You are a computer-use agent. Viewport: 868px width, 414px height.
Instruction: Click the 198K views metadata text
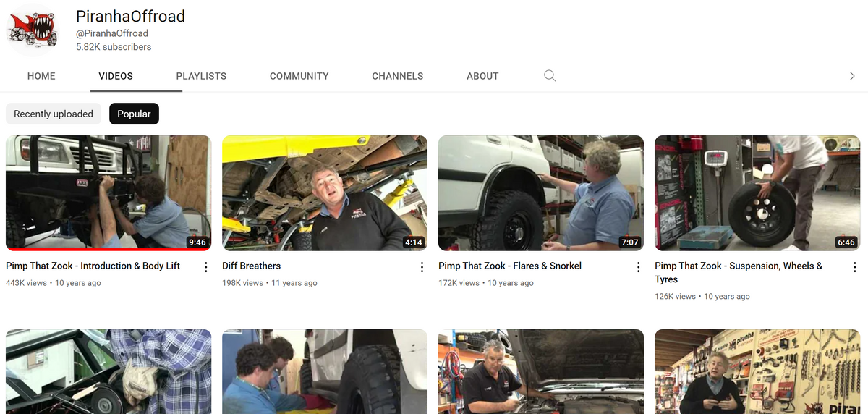(x=242, y=283)
